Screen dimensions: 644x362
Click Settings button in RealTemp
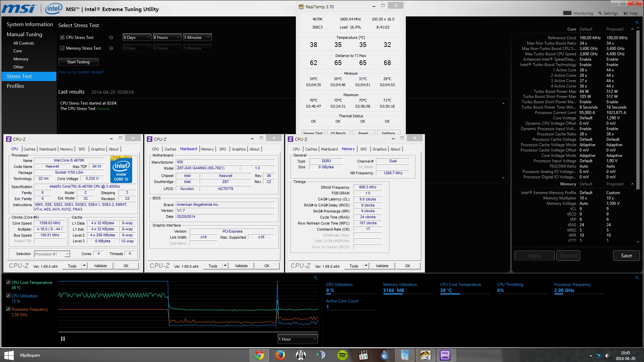coord(388,133)
